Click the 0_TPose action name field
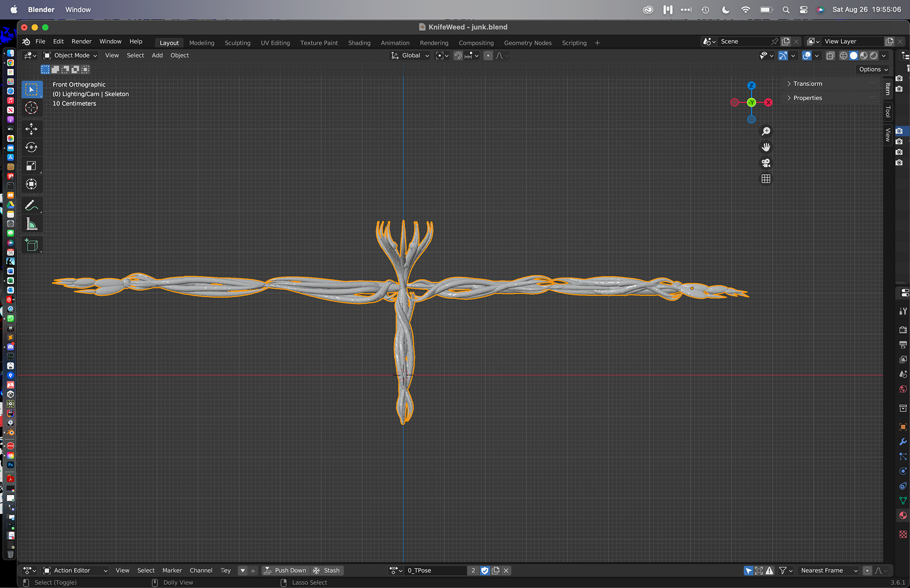910x588 pixels. 436,570
